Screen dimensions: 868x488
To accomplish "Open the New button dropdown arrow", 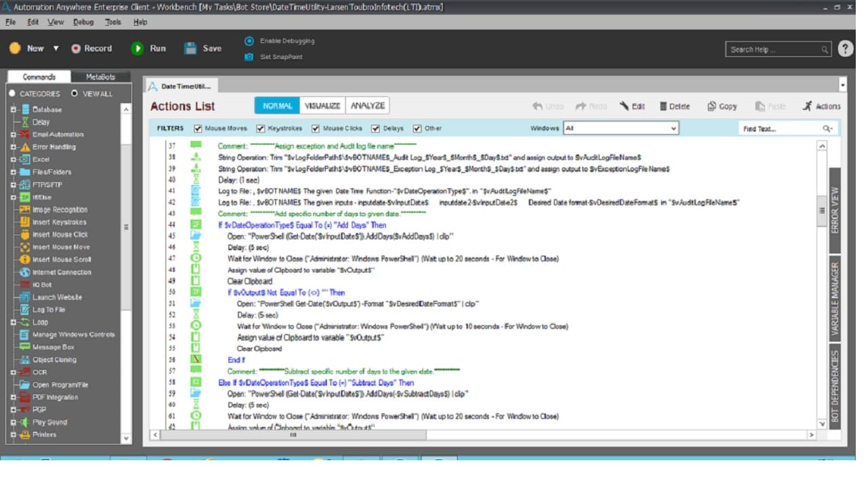I will (x=56, y=49).
